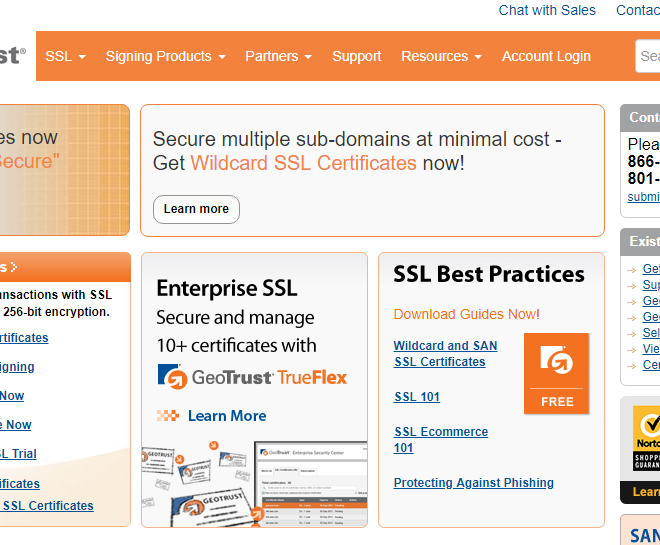Click the checkered icon beside Learn More

(168, 416)
